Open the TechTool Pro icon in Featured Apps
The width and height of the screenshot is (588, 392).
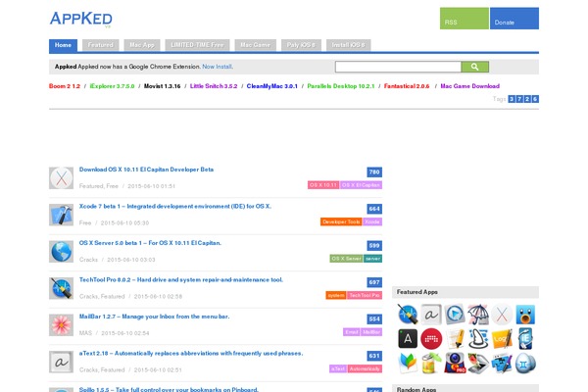pyautogui.click(x=408, y=314)
